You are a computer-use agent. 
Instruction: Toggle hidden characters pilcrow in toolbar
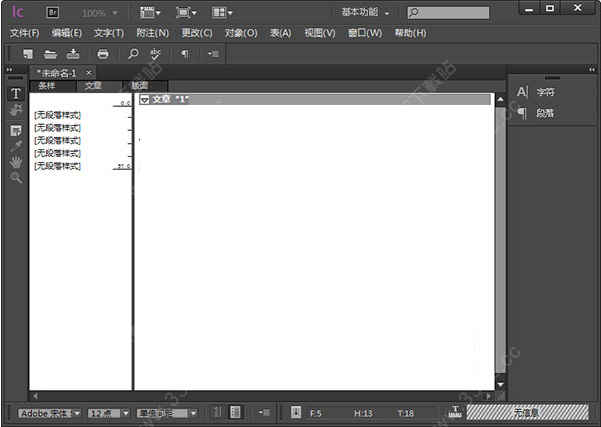click(185, 54)
